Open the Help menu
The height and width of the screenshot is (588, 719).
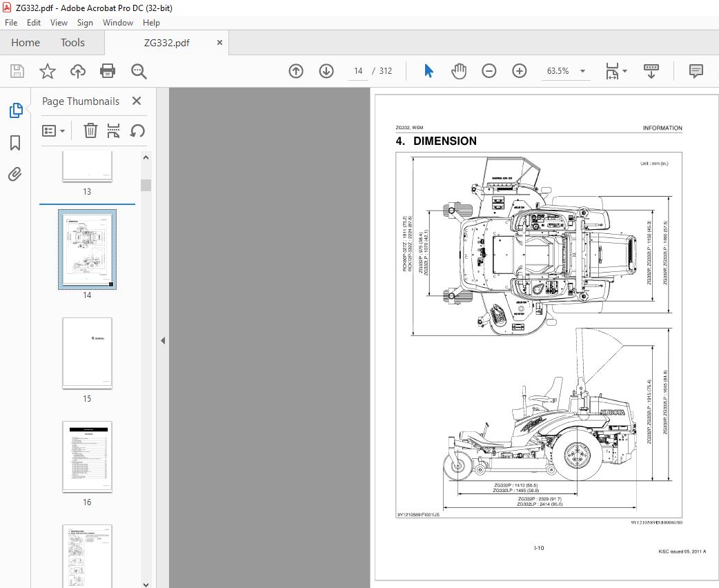(x=151, y=23)
